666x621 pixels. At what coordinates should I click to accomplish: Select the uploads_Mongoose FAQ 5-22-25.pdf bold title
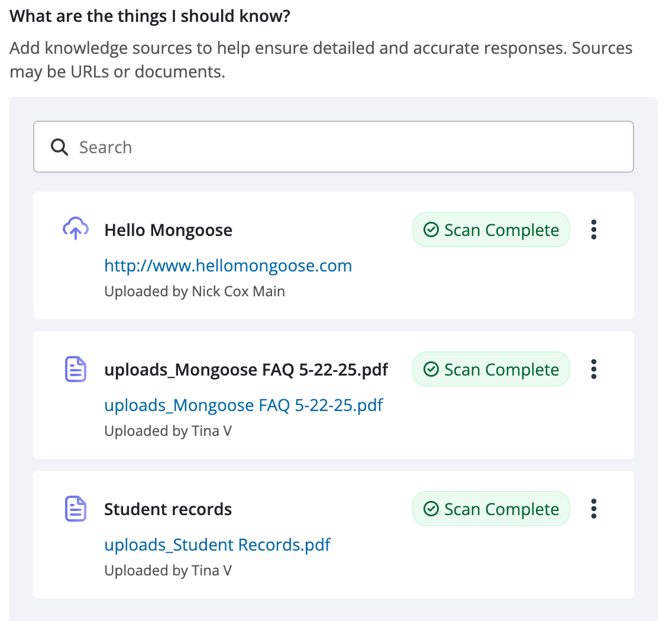tap(246, 370)
